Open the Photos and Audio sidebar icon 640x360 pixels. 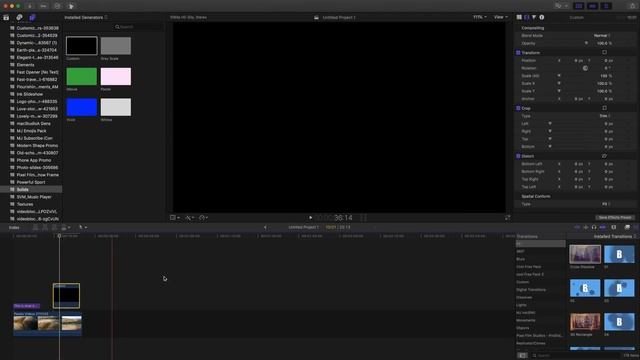pos(19,18)
